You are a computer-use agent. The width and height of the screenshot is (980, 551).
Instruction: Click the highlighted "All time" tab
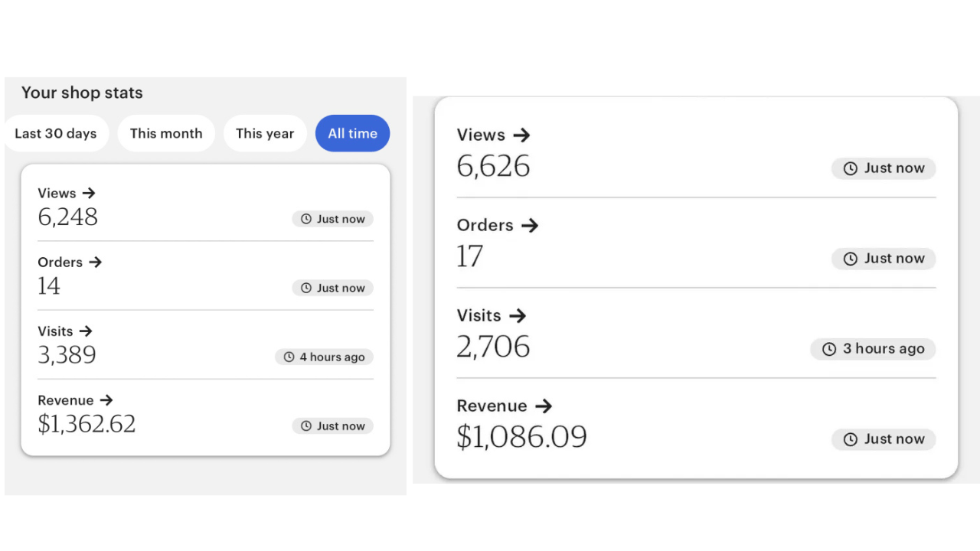pos(352,133)
